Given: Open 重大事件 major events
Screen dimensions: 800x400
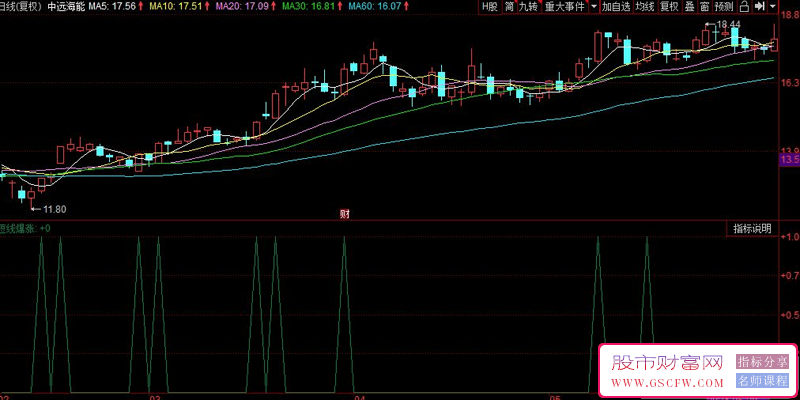Looking at the screenshot, I should 564,7.
